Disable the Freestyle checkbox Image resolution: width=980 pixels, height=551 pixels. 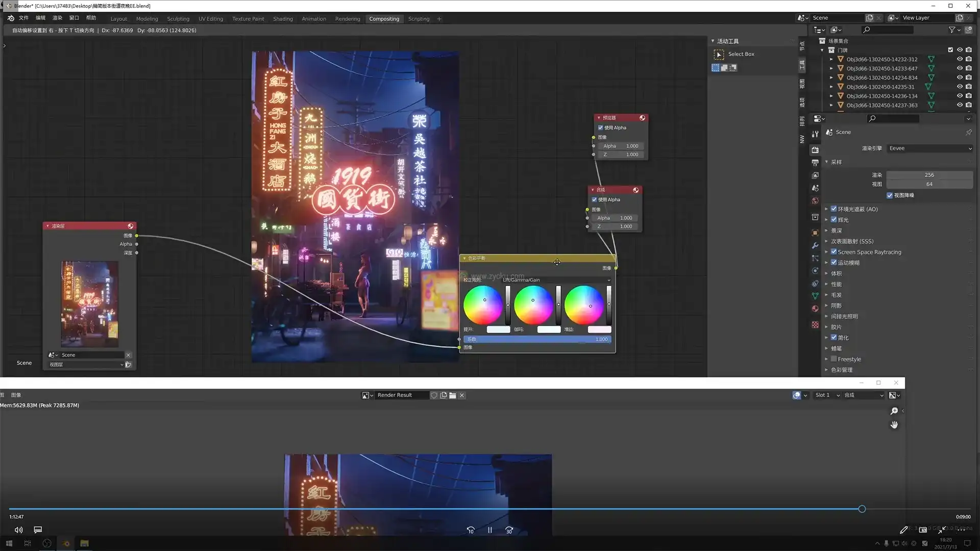point(834,359)
